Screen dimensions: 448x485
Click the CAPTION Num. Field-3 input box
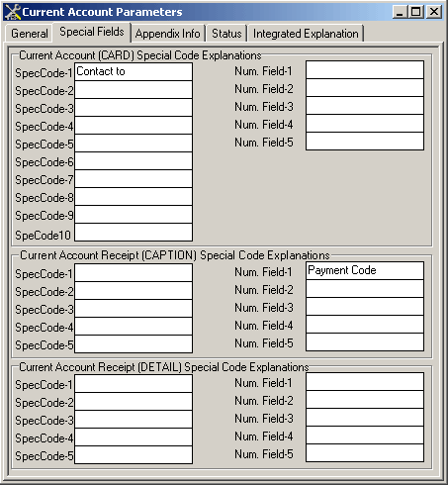[x=365, y=307]
